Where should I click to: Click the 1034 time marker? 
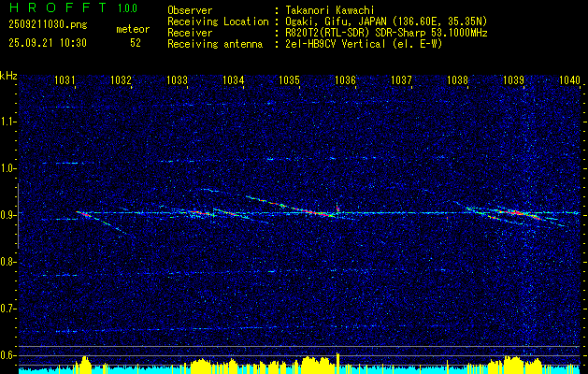(234, 80)
